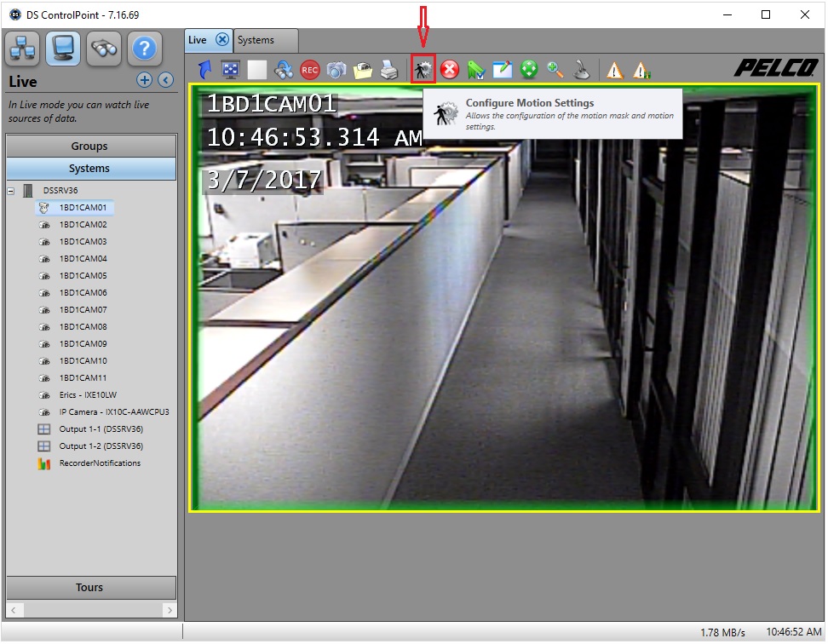Close the Live tab
The image size is (828, 644).
[x=223, y=40]
